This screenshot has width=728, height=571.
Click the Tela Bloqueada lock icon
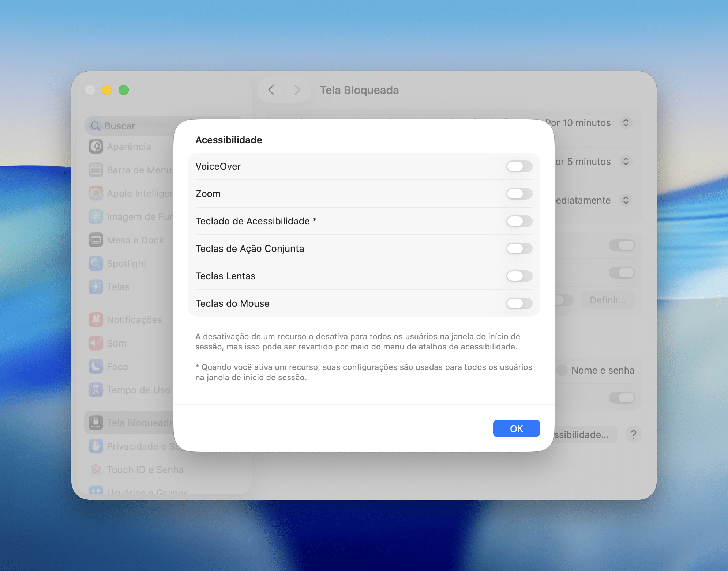[x=95, y=423]
